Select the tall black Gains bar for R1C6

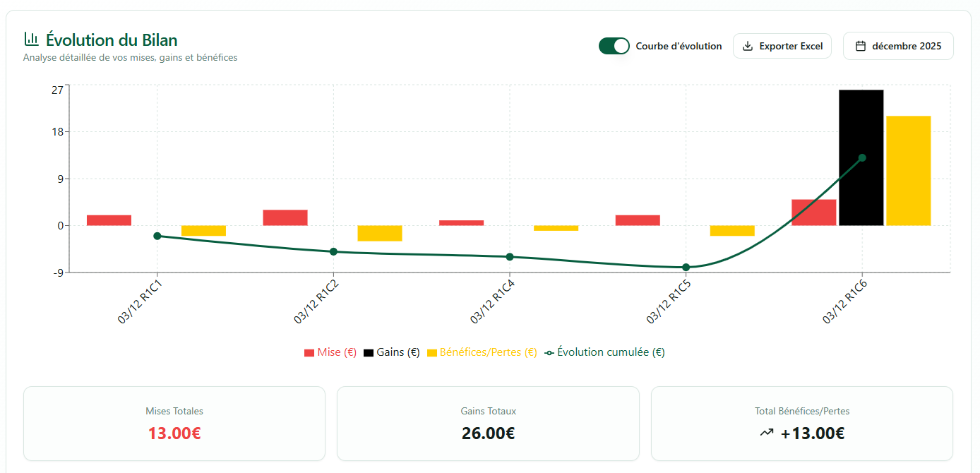[x=861, y=157]
